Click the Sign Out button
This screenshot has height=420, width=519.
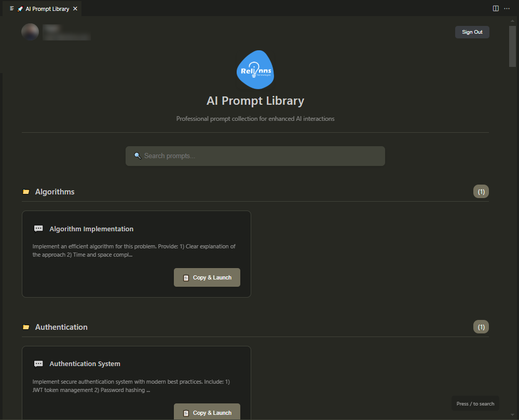pyautogui.click(x=472, y=32)
